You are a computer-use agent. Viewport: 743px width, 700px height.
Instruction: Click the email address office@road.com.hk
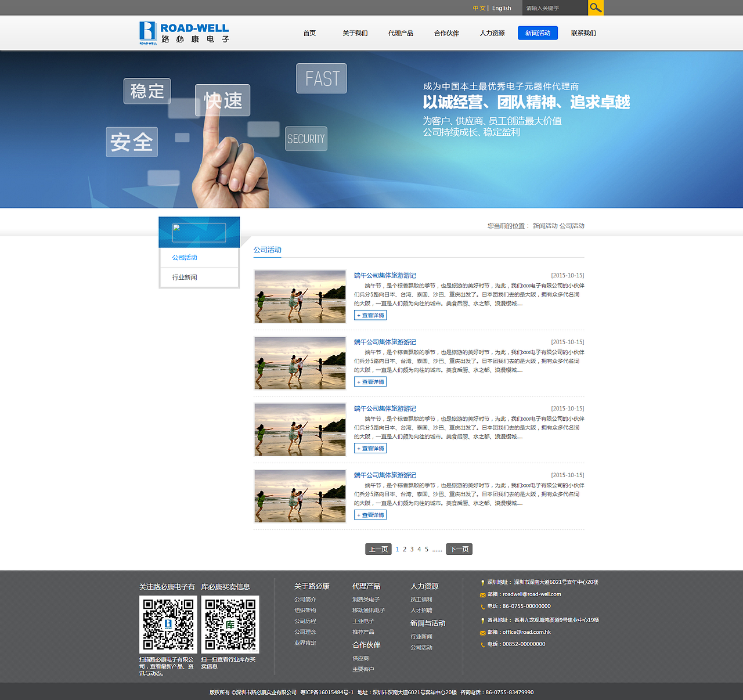pyautogui.click(x=526, y=632)
